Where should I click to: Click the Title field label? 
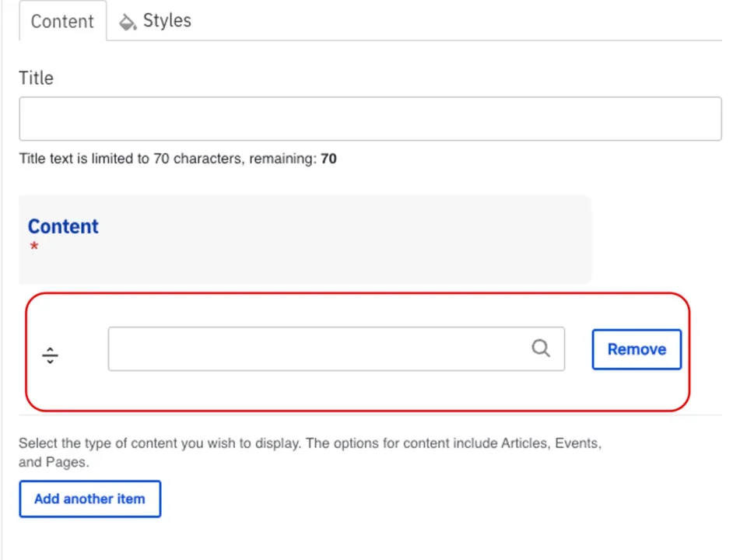point(36,78)
